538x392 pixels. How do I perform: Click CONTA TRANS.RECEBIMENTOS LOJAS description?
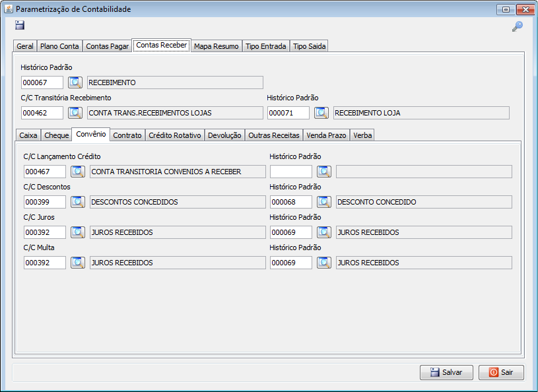175,113
